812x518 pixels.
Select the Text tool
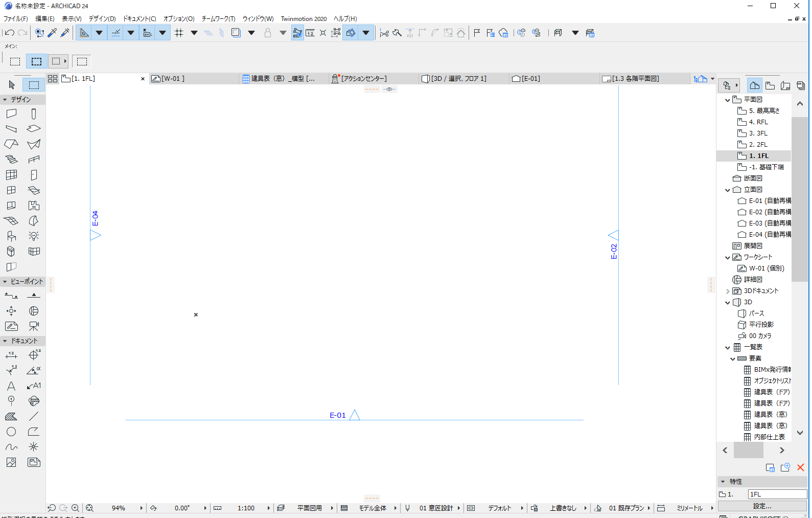coord(11,386)
